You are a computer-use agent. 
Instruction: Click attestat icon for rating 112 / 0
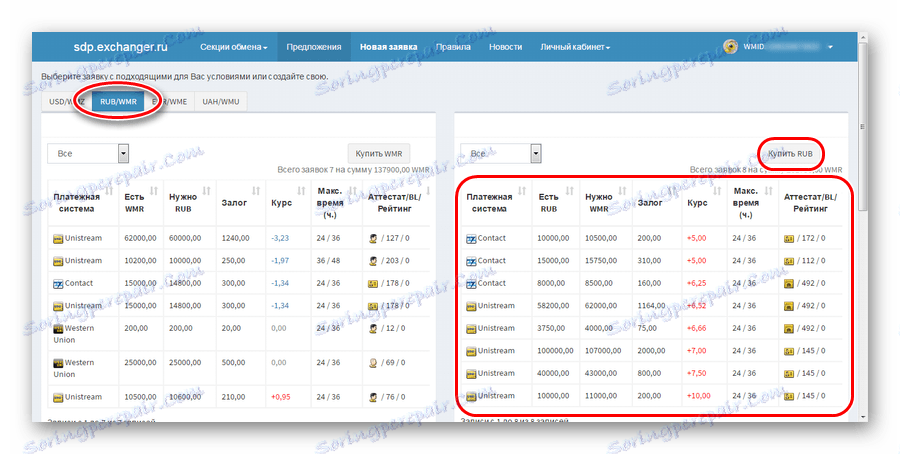[789, 261]
